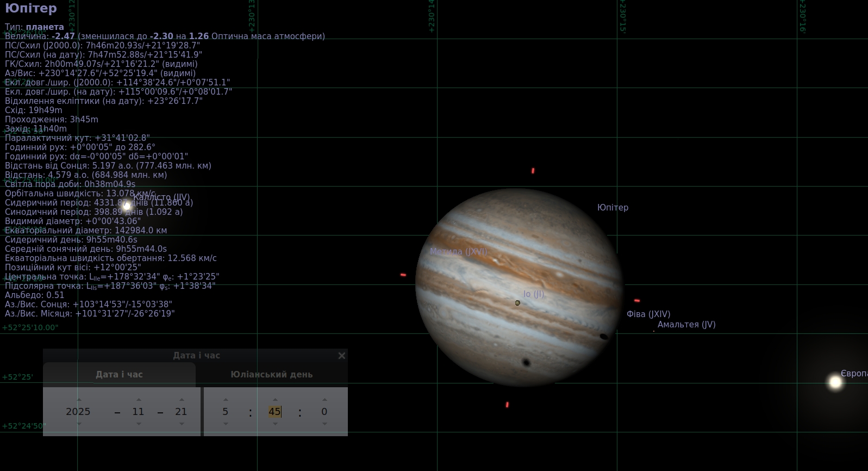Click the Метида (JXVI) label

pyautogui.click(x=458, y=251)
